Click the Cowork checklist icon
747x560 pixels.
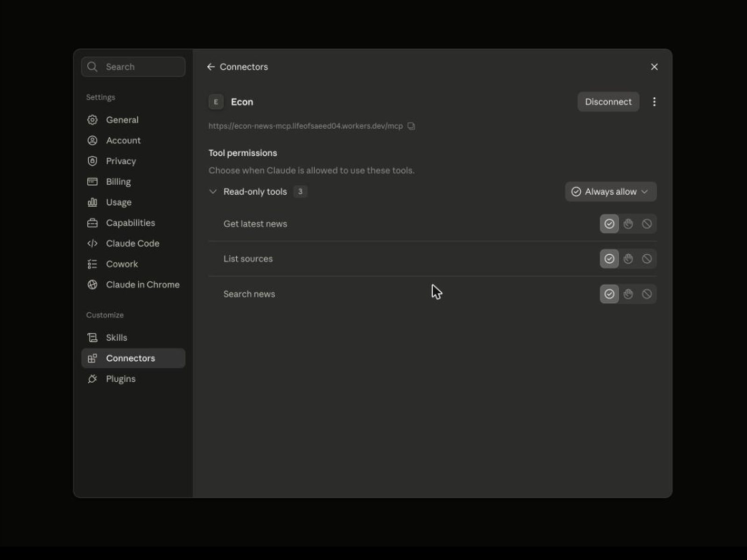pyautogui.click(x=92, y=264)
